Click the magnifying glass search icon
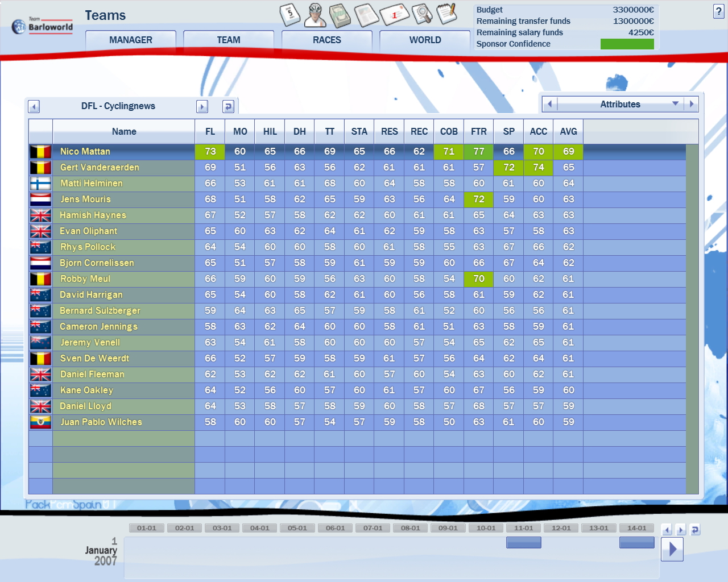Viewport: 728px width, 582px height. (421, 14)
